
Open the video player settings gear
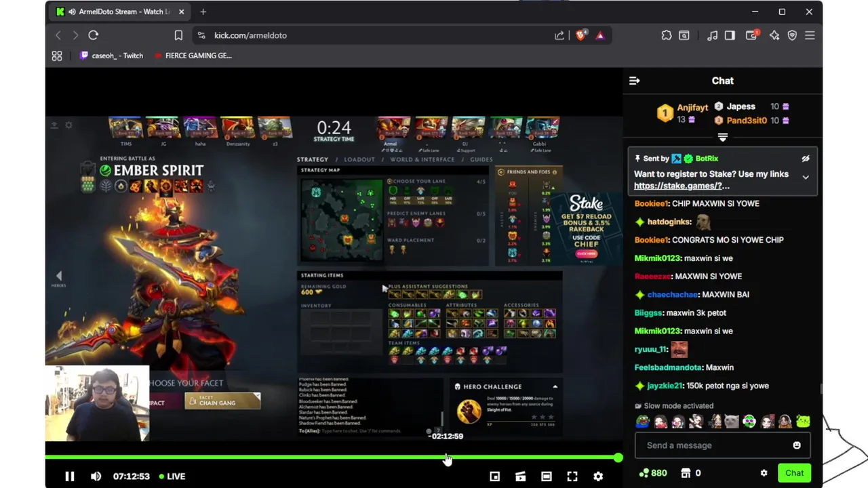click(x=598, y=476)
